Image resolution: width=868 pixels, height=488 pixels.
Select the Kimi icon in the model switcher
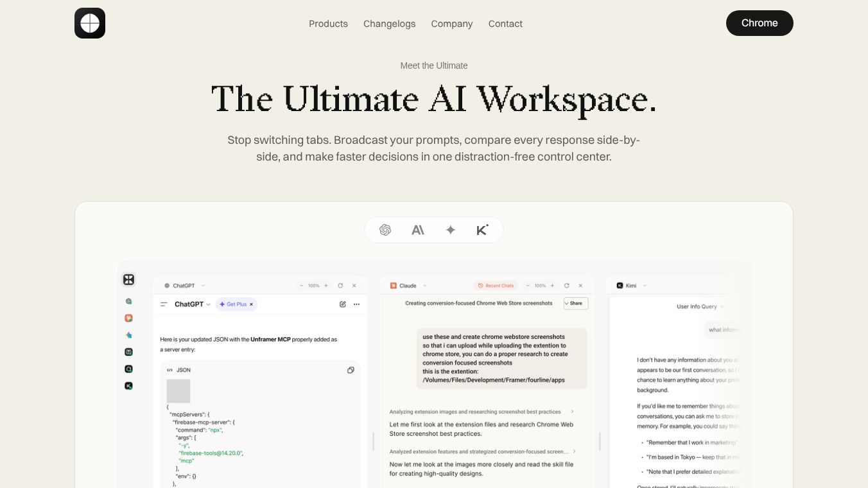point(482,230)
